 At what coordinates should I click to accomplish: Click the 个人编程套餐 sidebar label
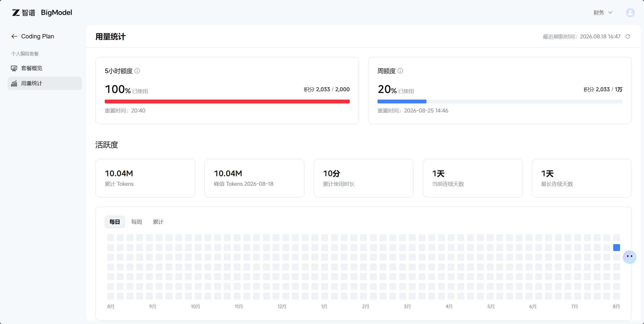(x=25, y=54)
